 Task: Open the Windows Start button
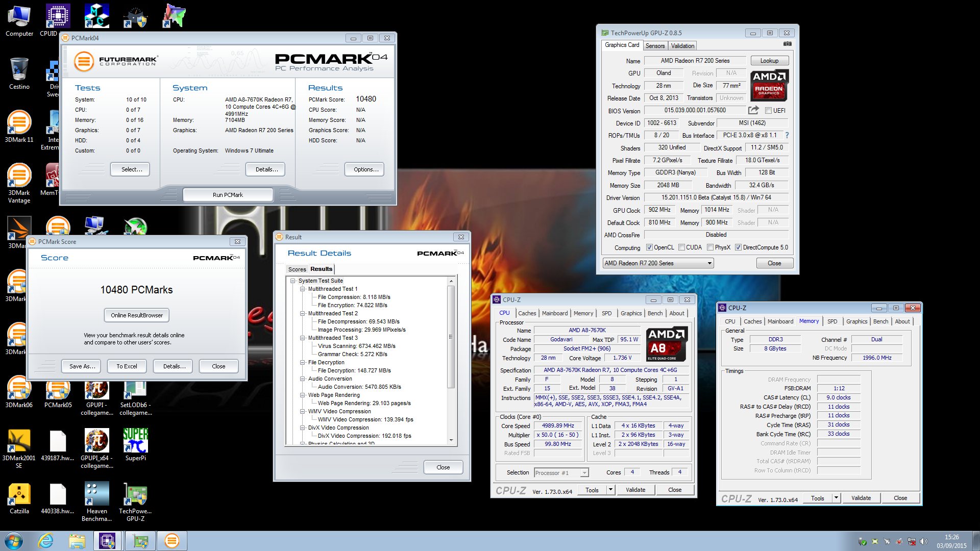click(14, 541)
